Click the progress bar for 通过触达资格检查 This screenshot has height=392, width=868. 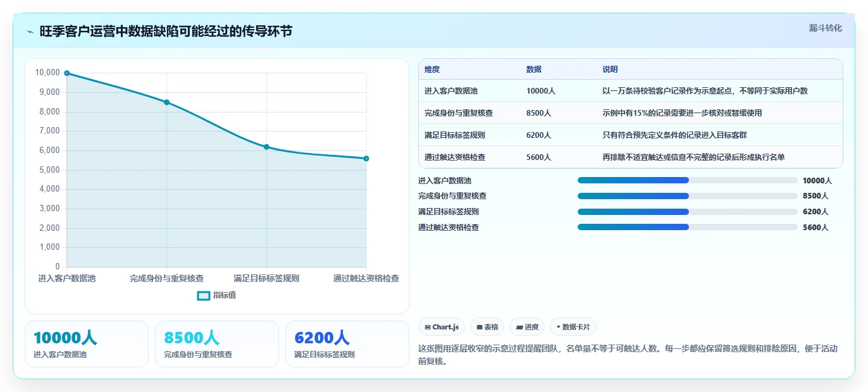(x=687, y=227)
